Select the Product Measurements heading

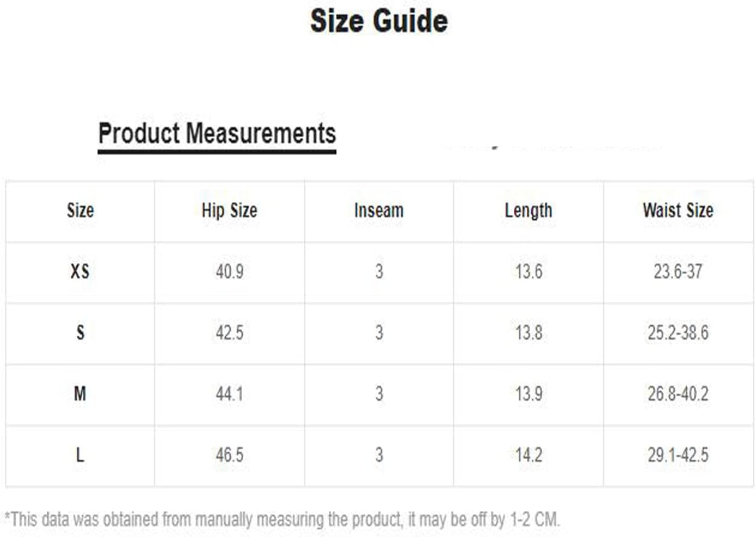tap(217, 134)
